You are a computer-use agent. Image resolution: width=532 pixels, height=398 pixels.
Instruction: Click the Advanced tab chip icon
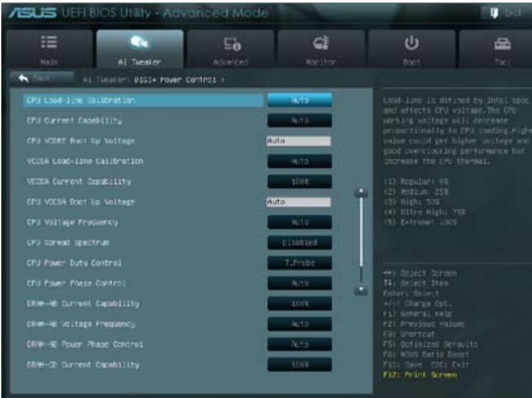click(232, 44)
